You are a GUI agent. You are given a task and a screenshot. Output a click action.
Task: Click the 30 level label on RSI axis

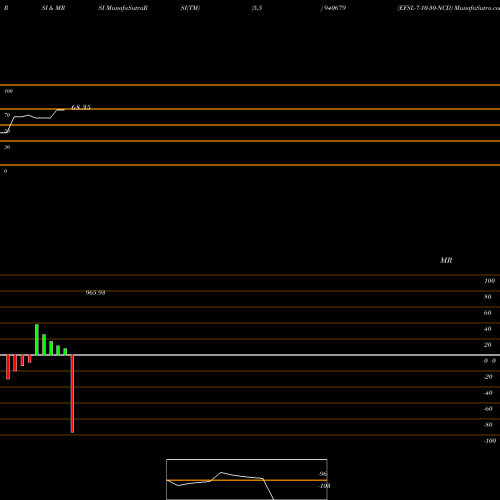7,147
